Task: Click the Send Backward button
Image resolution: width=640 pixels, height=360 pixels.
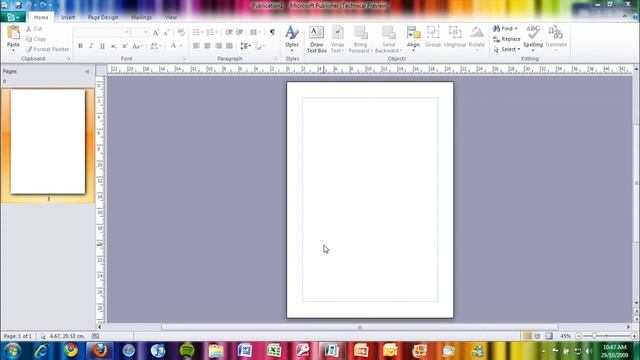Action: tap(389, 40)
